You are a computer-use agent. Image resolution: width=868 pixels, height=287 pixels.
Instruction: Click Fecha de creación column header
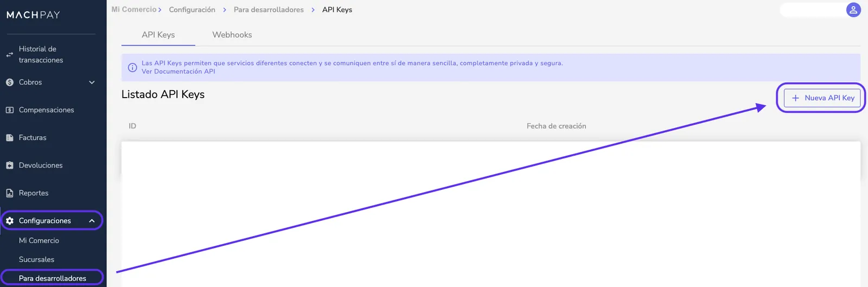tap(556, 126)
